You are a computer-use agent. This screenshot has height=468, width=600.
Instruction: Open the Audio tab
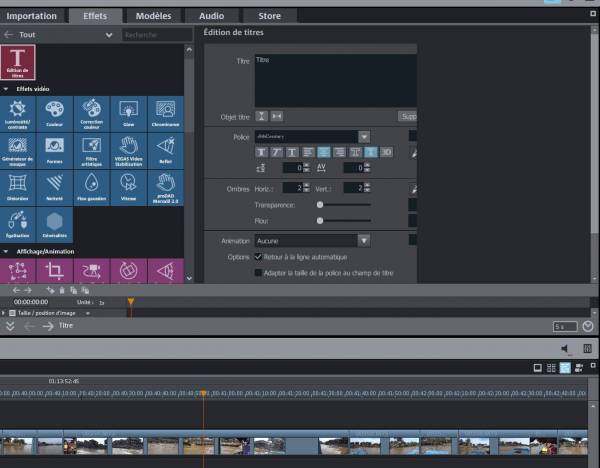click(x=211, y=16)
